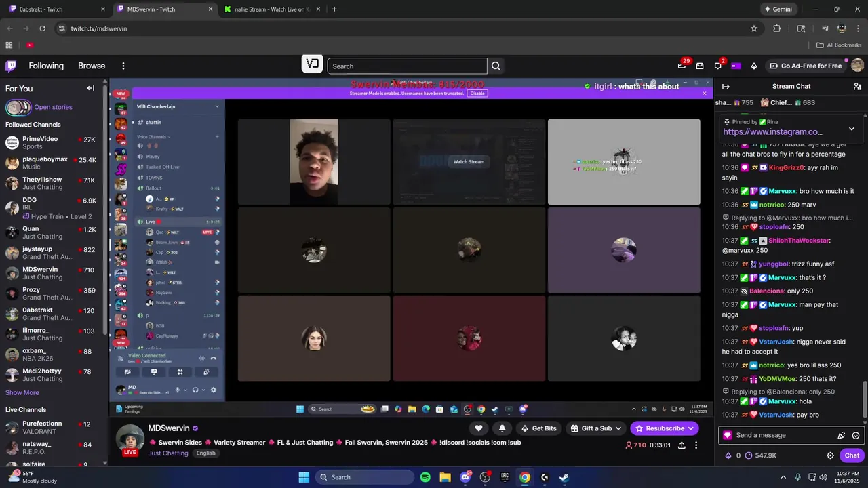Bookmark this page with star icon
868x488 pixels.
coord(754,28)
